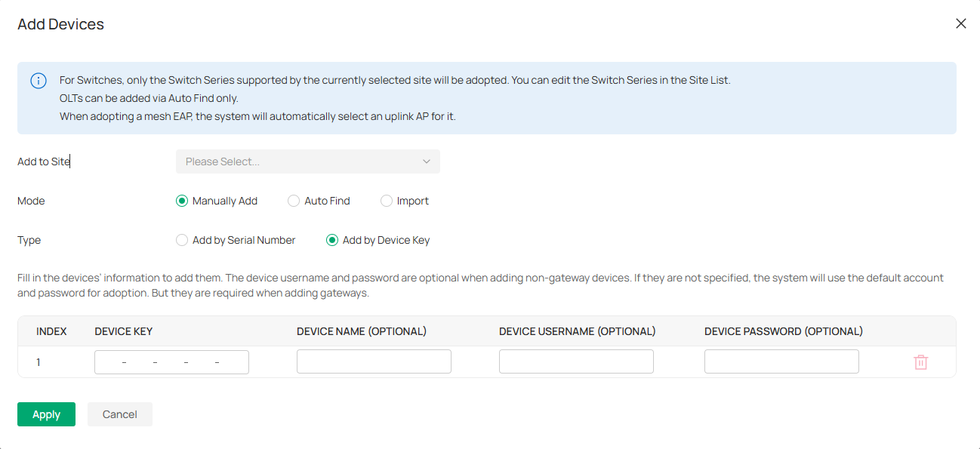980x449 pixels.
Task: Close the Add Devices dialog
Action: pos(960,23)
